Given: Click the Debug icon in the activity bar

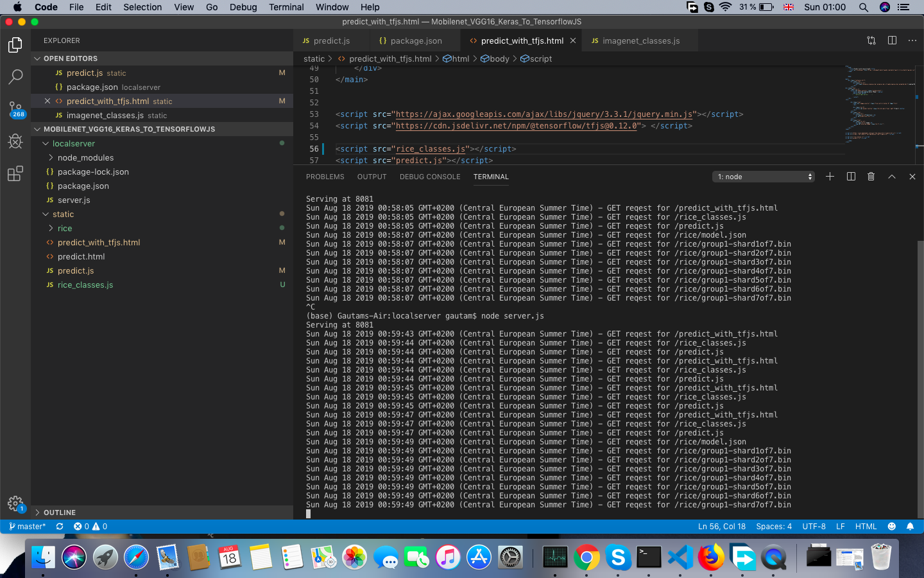Looking at the screenshot, I should 15,141.
